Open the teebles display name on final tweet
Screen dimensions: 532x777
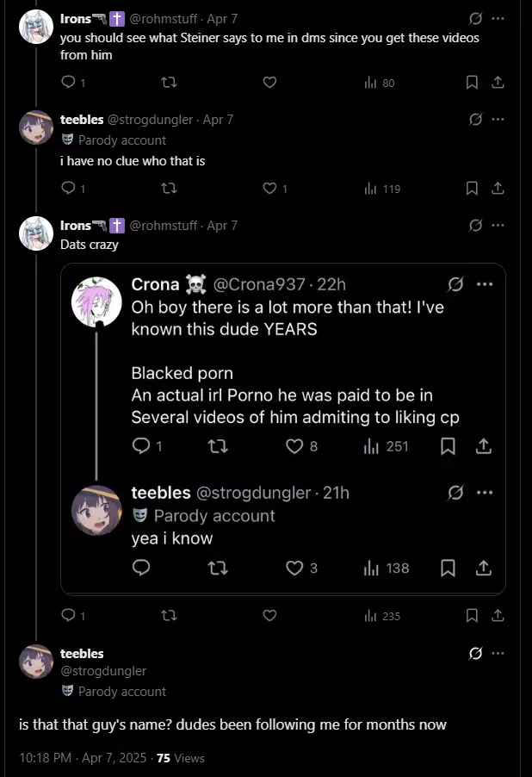(x=82, y=654)
